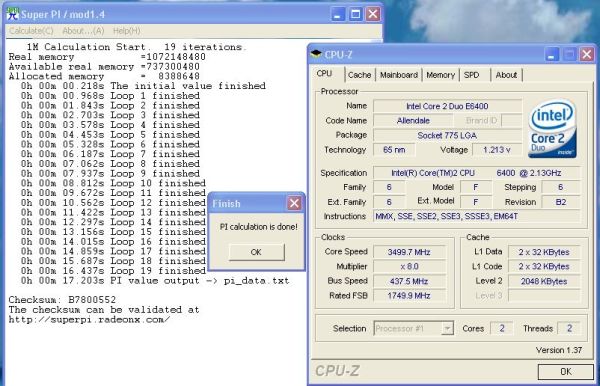
Task: Close the Finish dialog
Action: coord(294,203)
